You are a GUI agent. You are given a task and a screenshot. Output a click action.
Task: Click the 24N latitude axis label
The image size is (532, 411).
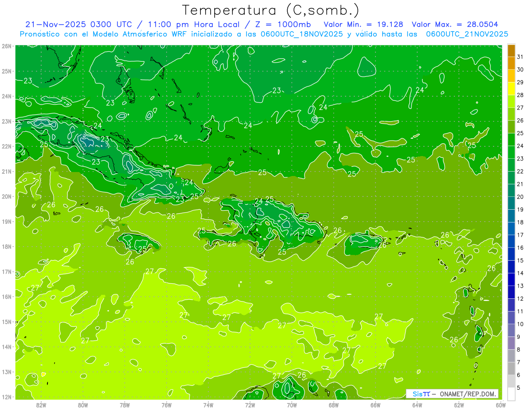click(7, 96)
